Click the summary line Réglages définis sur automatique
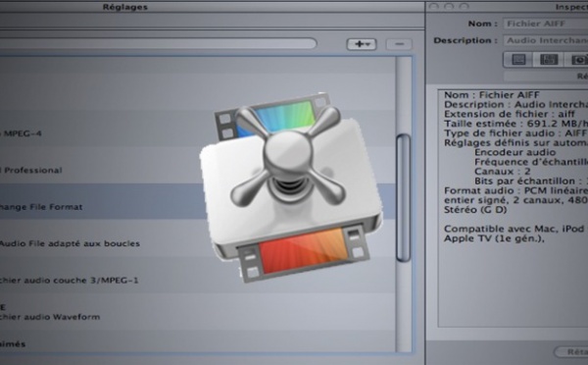 [x=516, y=142]
